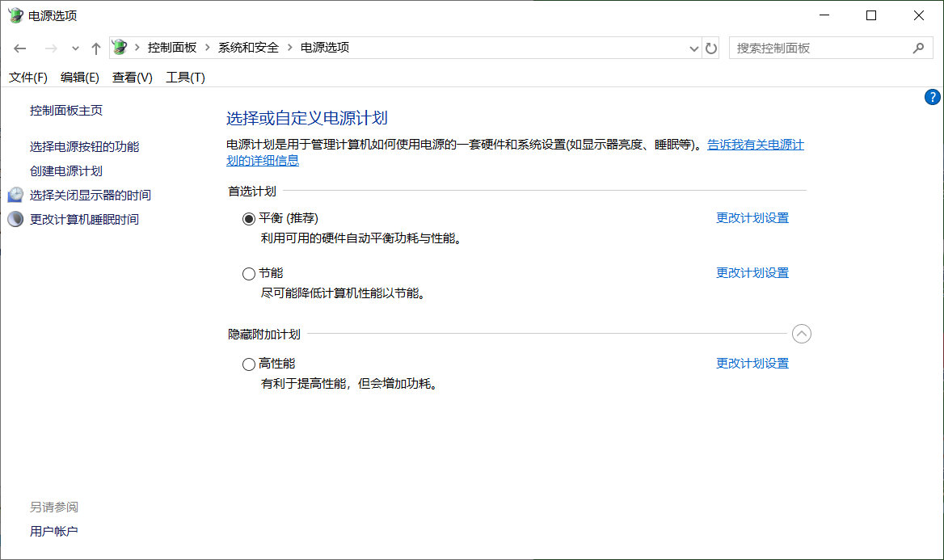Collapse the 隐藏附加计划 section chevron
Screen dimensions: 944x560
pyautogui.click(x=801, y=333)
